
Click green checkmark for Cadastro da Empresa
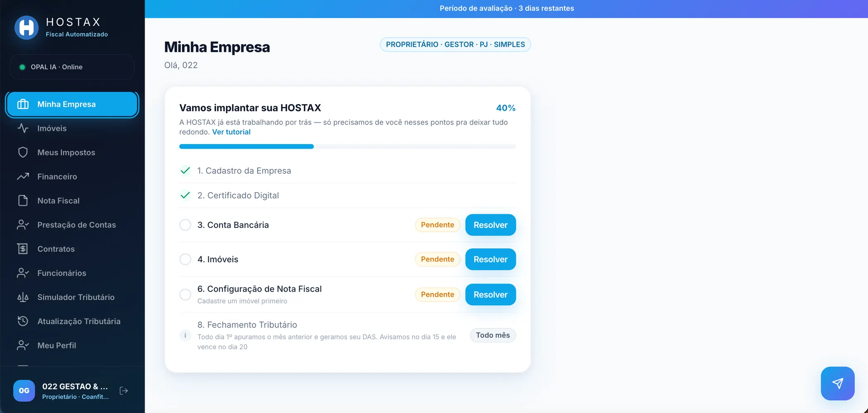pos(185,170)
